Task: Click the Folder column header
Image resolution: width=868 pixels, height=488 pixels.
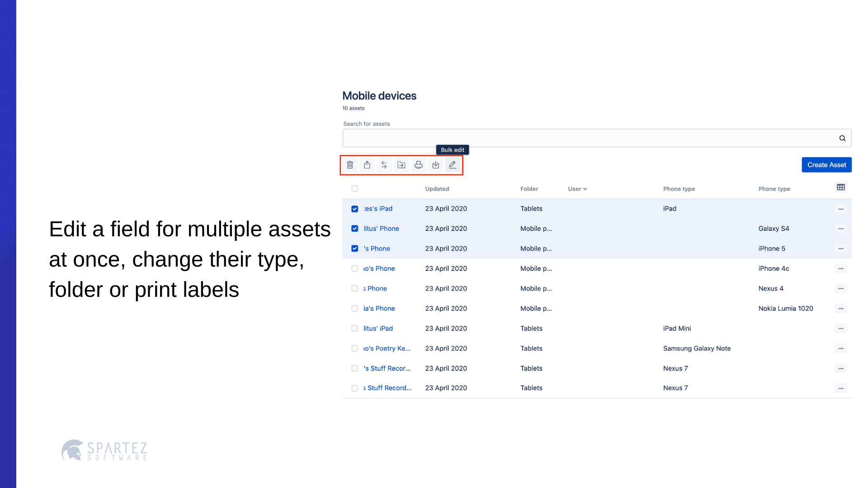Action: tap(529, 189)
